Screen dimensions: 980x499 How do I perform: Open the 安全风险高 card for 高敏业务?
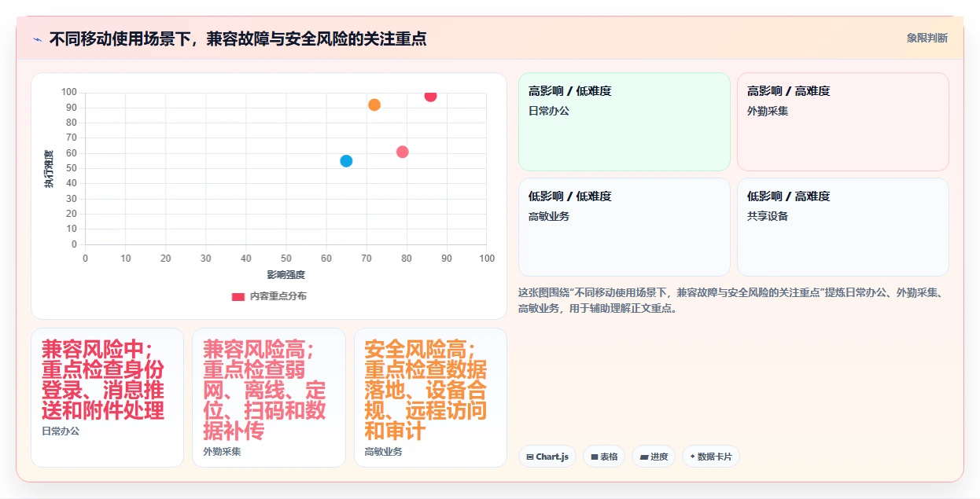point(430,398)
